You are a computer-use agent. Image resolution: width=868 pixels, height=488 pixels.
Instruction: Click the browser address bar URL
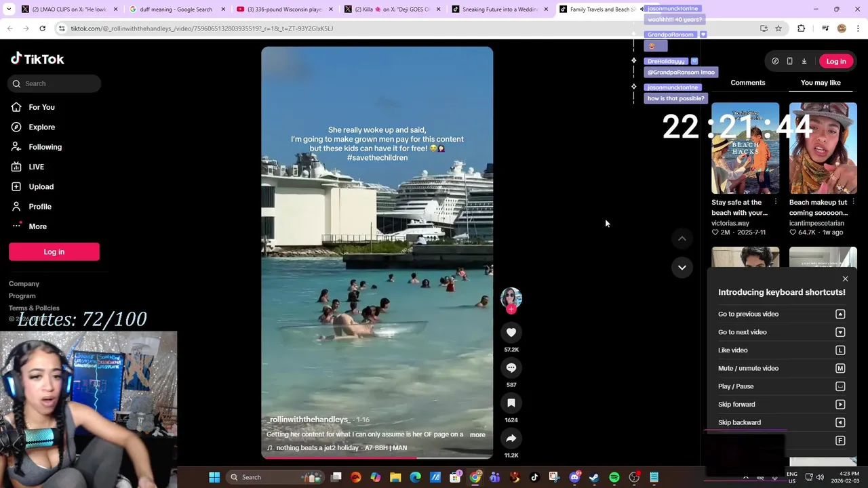click(202, 28)
